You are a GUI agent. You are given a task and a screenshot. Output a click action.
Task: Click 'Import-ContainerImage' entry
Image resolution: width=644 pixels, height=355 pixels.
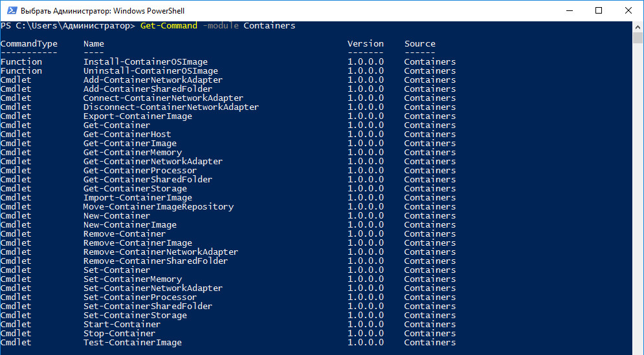click(x=138, y=197)
